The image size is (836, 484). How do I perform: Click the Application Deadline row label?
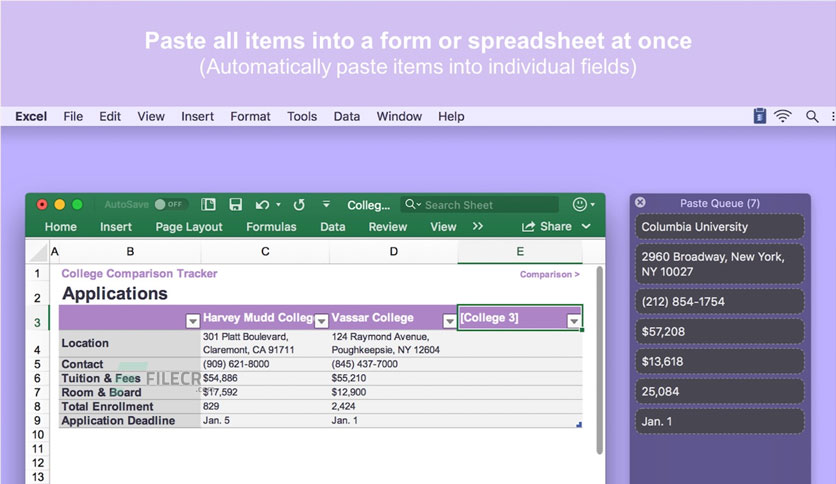click(130, 421)
